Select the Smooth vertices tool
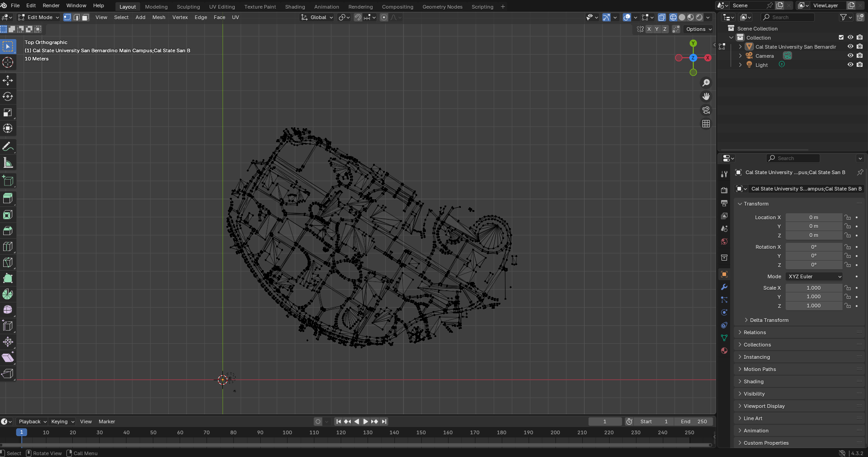The image size is (868, 457). (x=8, y=310)
